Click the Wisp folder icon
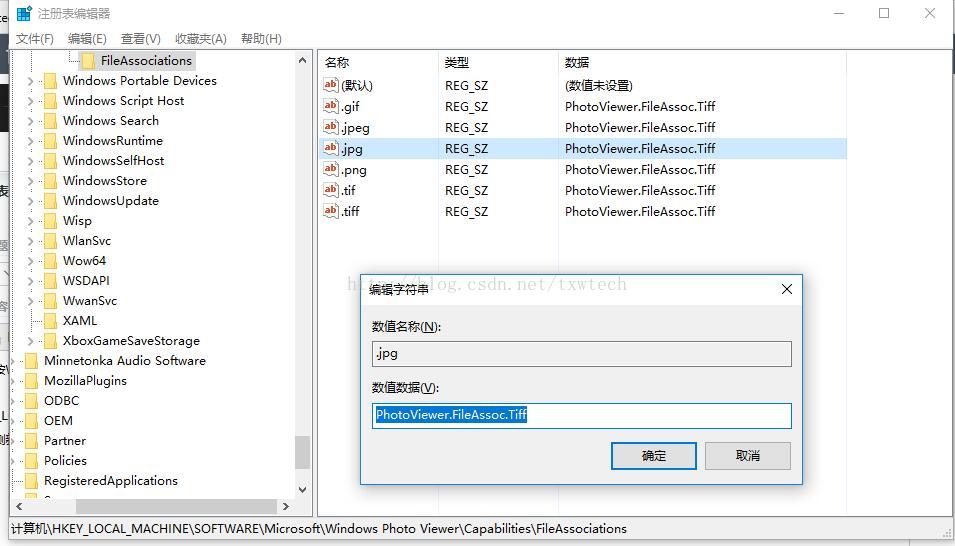The height and width of the screenshot is (546, 955). pos(51,221)
